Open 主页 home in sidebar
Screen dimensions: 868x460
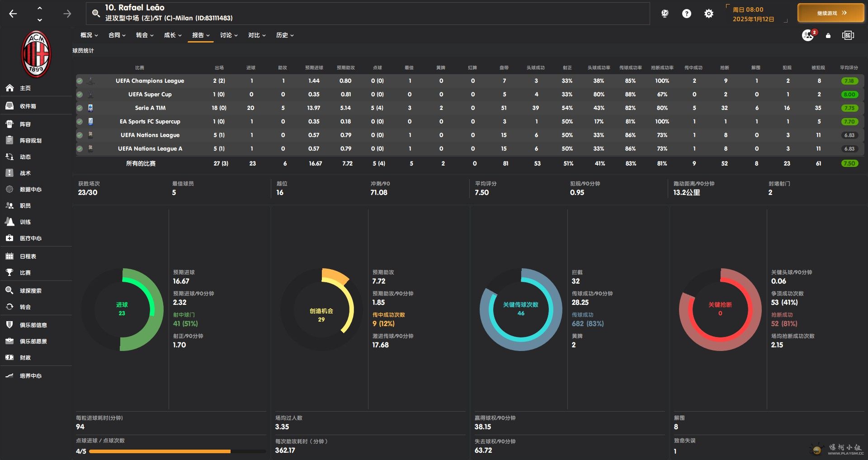click(x=36, y=88)
